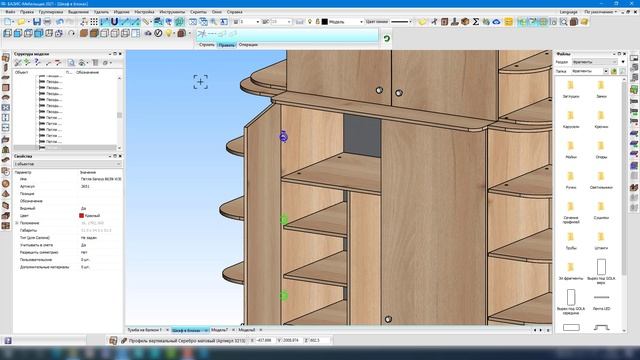Open the Сушилки folder

(x=601, y=211)
